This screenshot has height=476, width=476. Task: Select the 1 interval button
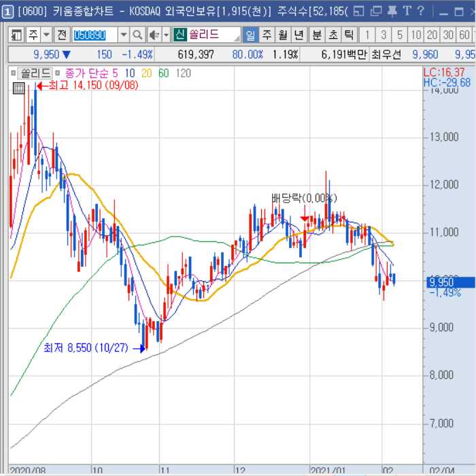click(x=367, y=35)
